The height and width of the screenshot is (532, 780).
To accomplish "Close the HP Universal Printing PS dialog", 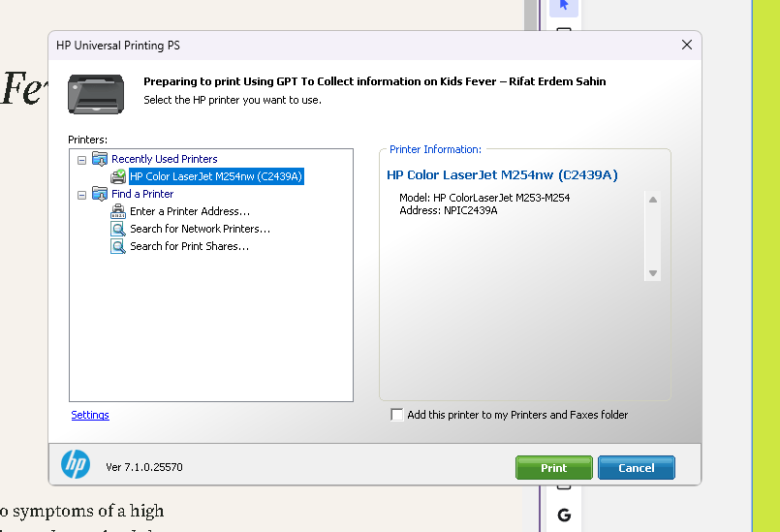I will (x=687, y=45).
